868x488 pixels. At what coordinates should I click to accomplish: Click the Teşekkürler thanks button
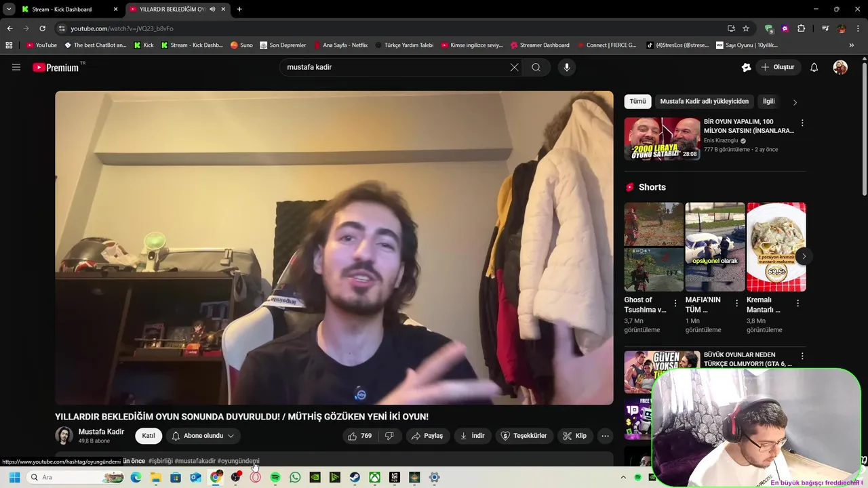pos(524,436)
